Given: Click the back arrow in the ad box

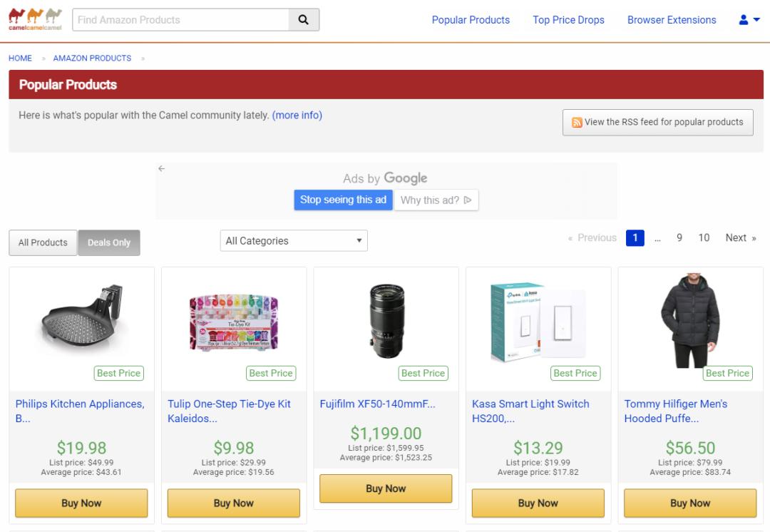Looking at the screenshot, I should click(x=161, y=169).
